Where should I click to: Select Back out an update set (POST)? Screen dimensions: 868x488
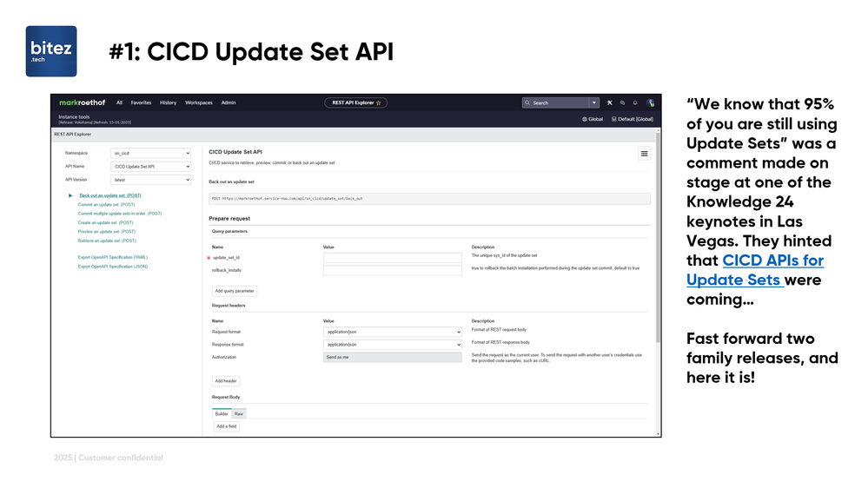point(110,195)
